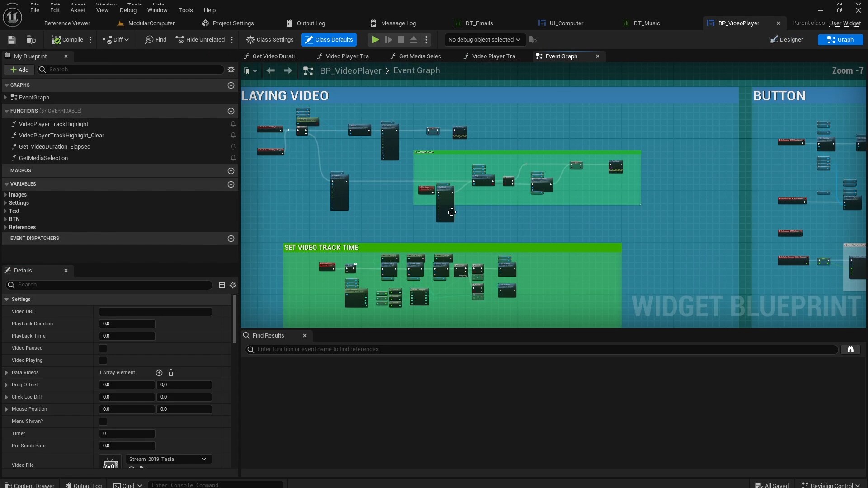868x488 pixels.
Task: Toggle Details property matrix view icon
Action: (222, 285)
